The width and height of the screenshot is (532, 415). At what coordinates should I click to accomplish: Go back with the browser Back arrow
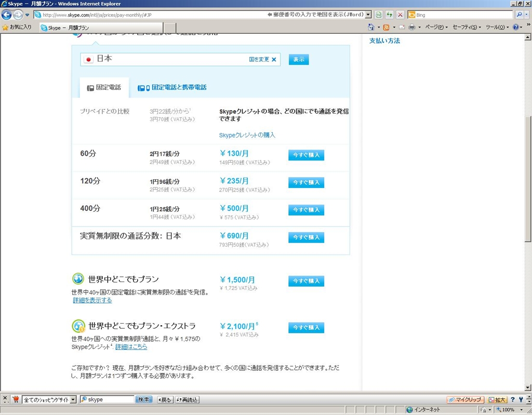pos(6,15)
